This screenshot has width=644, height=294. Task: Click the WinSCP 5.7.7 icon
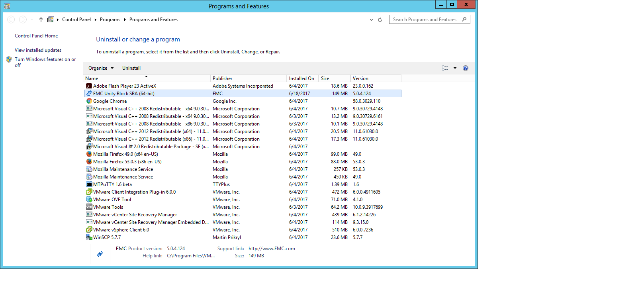(89, 237)
